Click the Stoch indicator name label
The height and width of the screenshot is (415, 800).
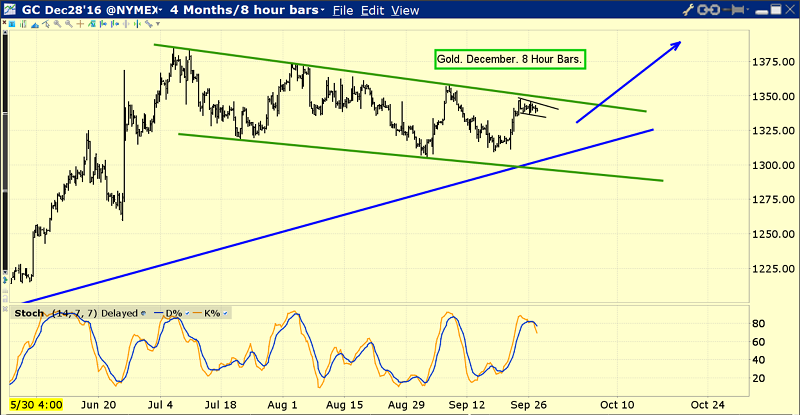(28, 314)
